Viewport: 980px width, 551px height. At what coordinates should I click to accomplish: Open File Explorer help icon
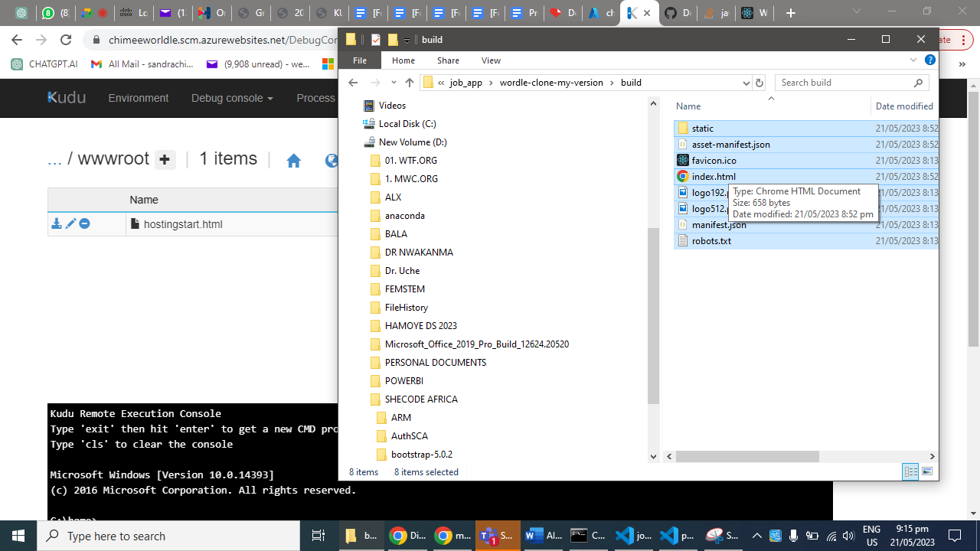[x=929, y=60]
